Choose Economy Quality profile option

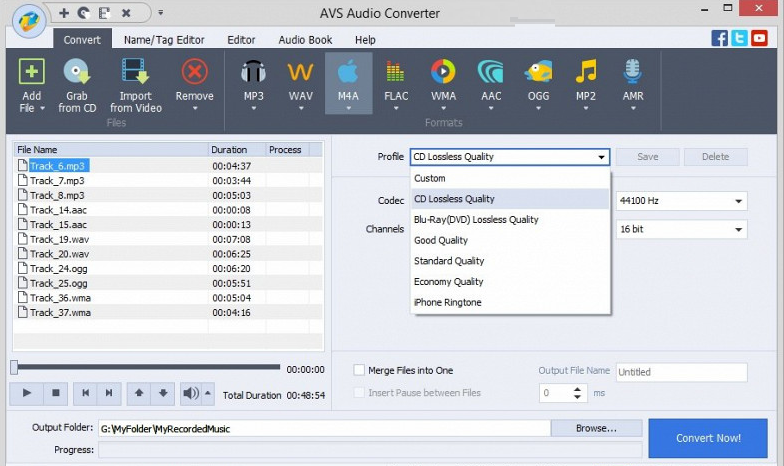click(510, 282)
